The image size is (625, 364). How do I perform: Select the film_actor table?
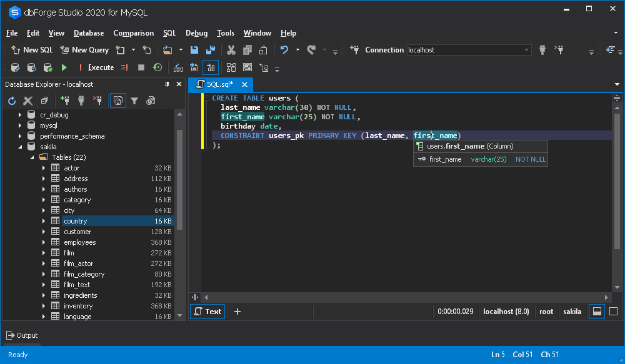point(79,263)
